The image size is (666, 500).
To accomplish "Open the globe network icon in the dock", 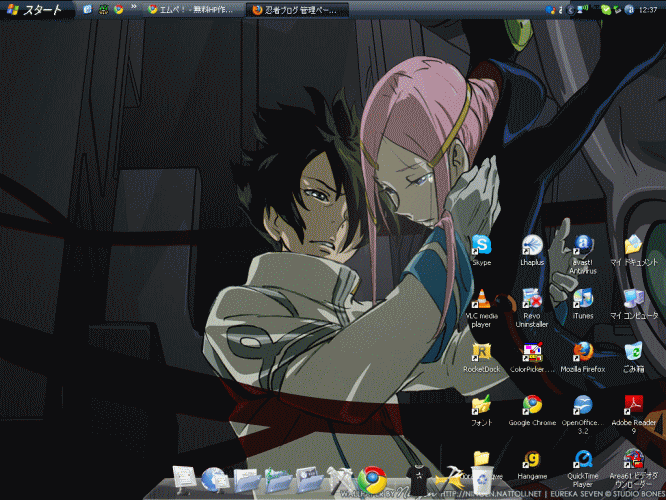I will [214, 480].
